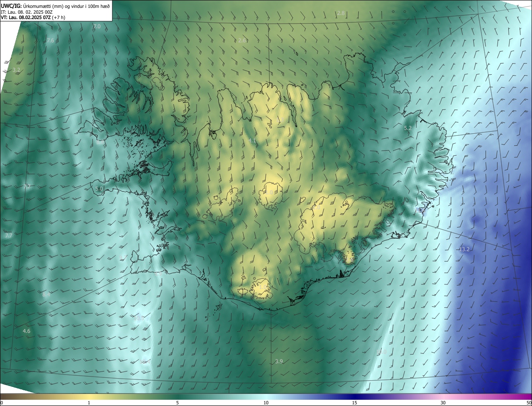Click the title line starting "UWC/IG: Úrkomumætti"

(x=55, y=6)
